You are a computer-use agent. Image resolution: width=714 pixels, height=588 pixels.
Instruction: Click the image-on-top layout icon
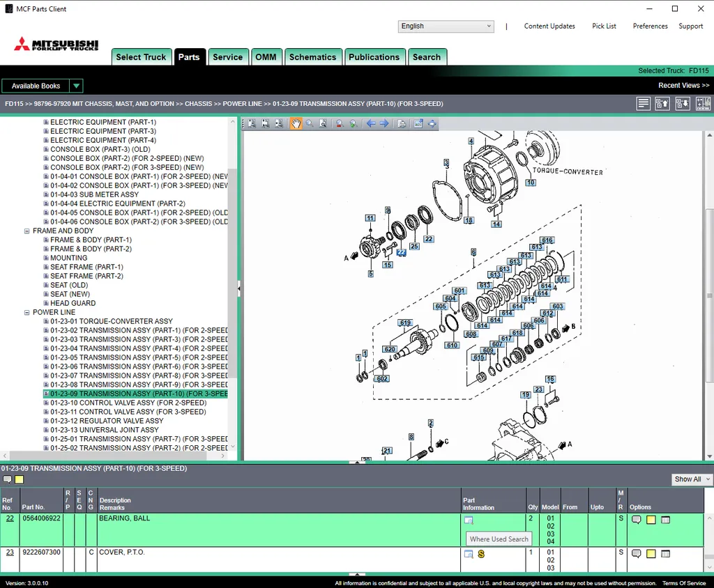pyautogui.click(x=662, y=104)
